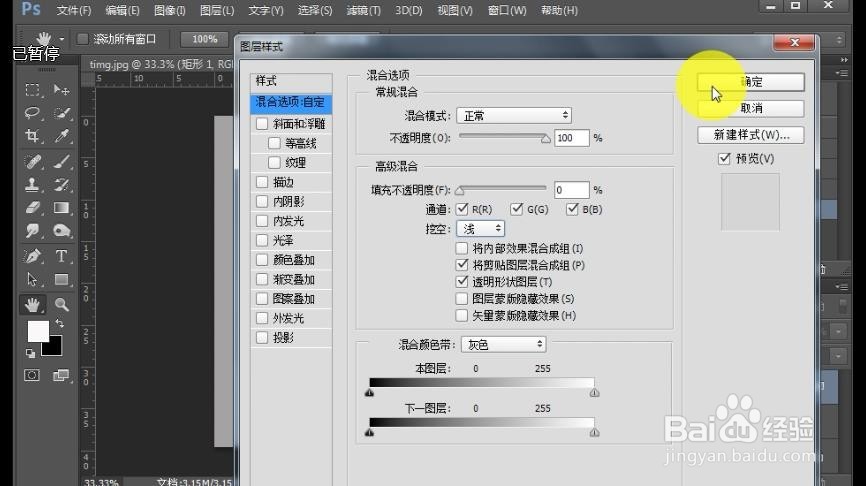Check 将内部效果混合成组(I)
The width and height of the screenshot is (866, 486).
[462, 248]
